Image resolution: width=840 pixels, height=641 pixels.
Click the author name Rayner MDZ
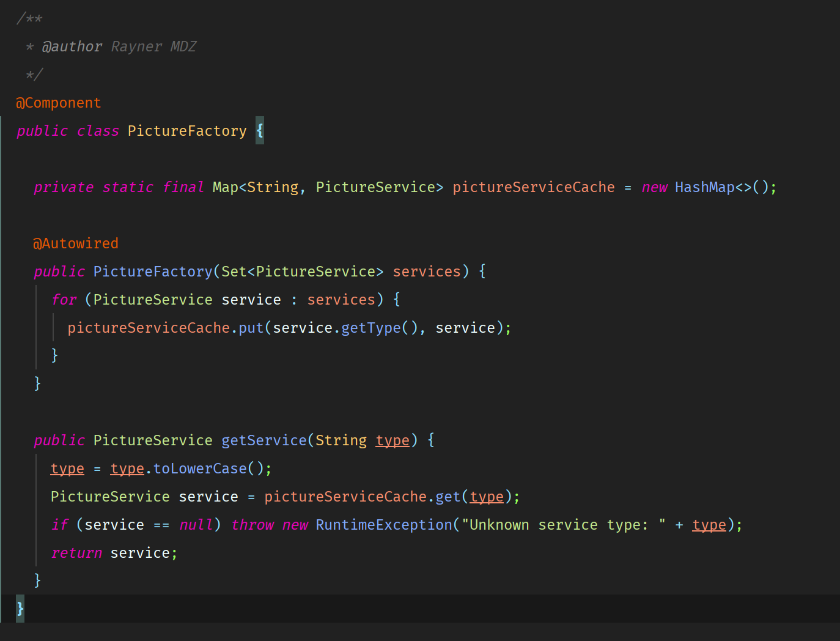pyautogui.click(x=153, y=46)
